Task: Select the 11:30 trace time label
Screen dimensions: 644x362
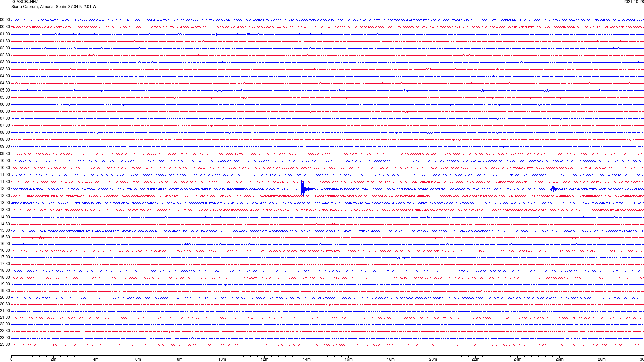Action: [x=5, y=182]
